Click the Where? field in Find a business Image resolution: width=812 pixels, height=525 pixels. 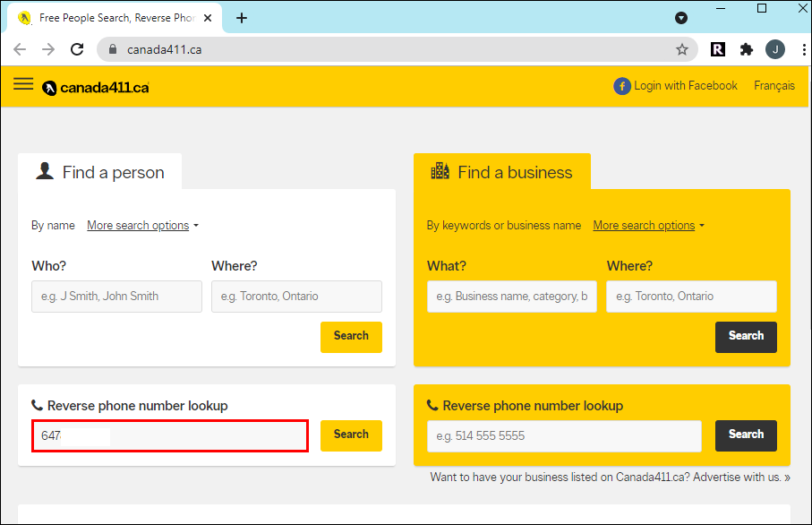(691, 297)
